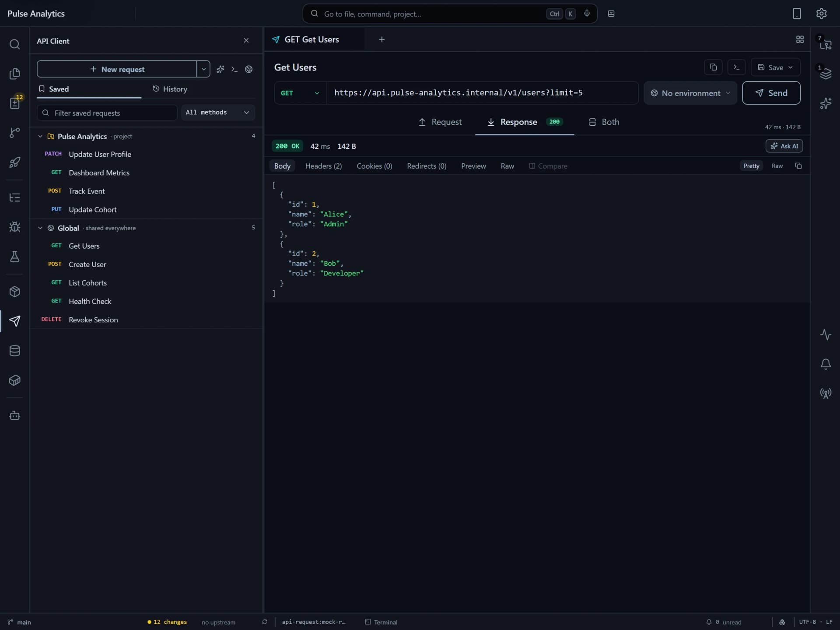The width and height of the screenshot is (840, 630).
Task: Open the outline tree sidebar icon
Action: point(14,197)
